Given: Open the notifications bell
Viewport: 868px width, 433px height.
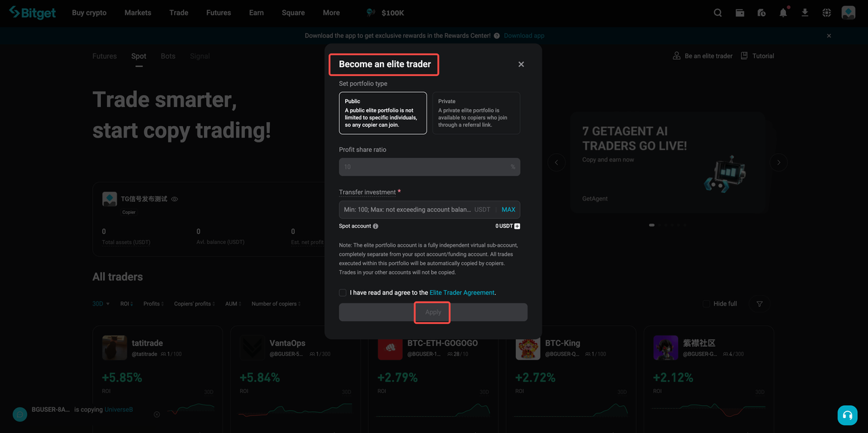Looking at the screenshot, I should tap(783, 12).
